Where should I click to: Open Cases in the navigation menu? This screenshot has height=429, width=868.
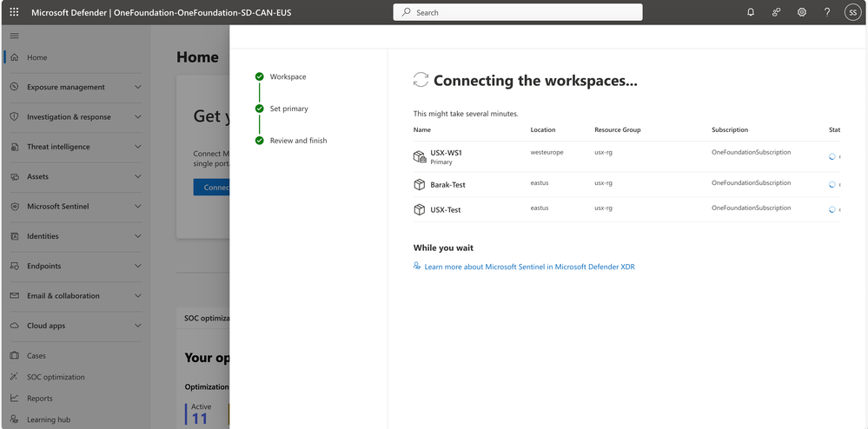36,355
